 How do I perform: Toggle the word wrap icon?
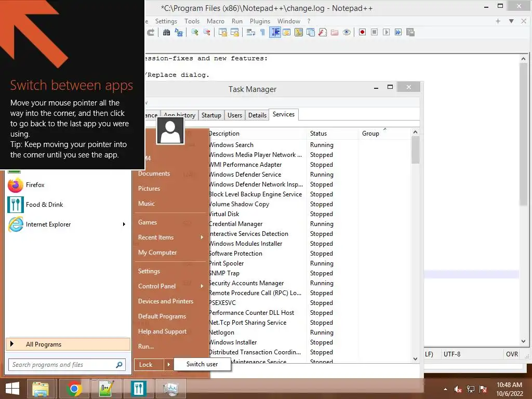tap(251, 32)
